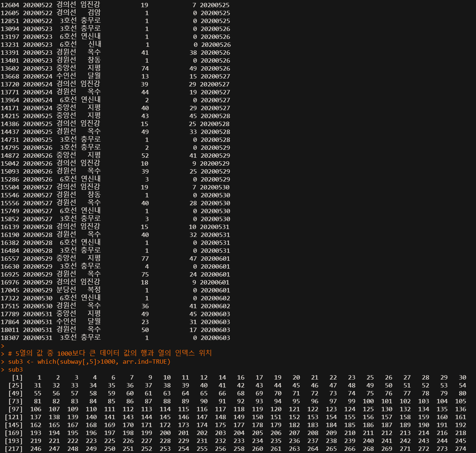This screenshot has width=476, height=453.
Task: Click value 36 in row 17515
Action: coord(145,306)
